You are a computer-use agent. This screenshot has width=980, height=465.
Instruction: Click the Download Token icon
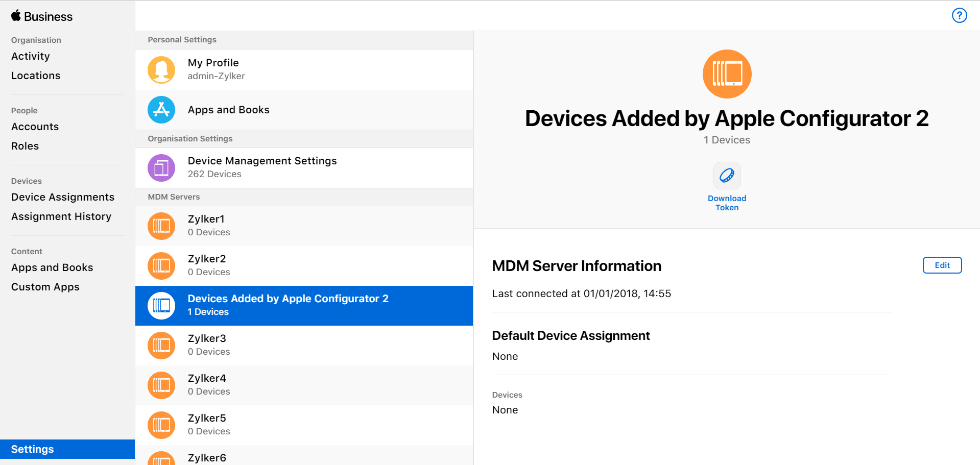click(727, 176)
